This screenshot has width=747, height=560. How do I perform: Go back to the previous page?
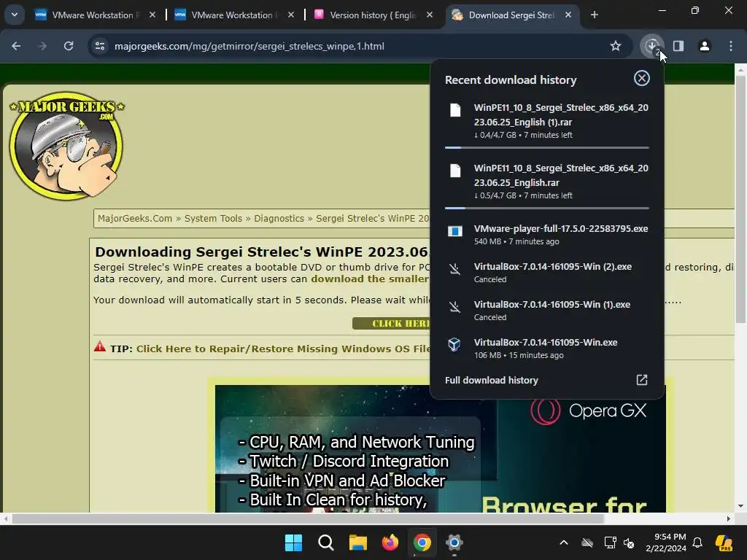click(16, 46)
